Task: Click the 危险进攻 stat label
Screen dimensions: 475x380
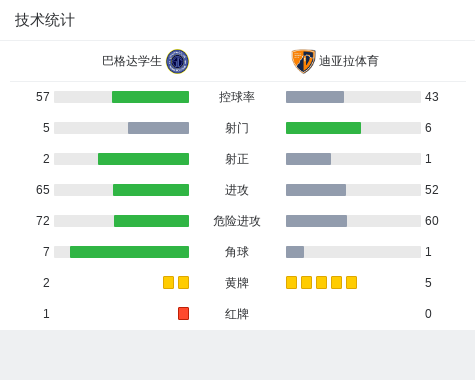Action: tap(237, 221)
